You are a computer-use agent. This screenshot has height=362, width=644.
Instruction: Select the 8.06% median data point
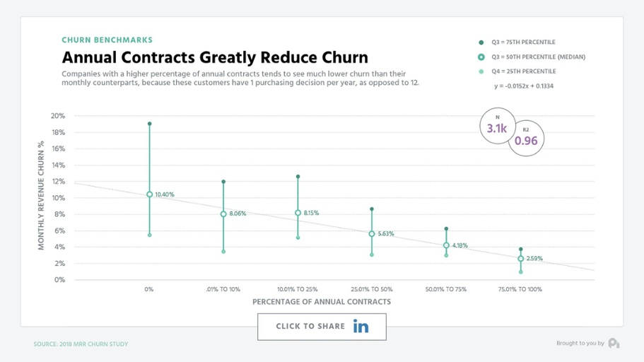tap(223, 214)
